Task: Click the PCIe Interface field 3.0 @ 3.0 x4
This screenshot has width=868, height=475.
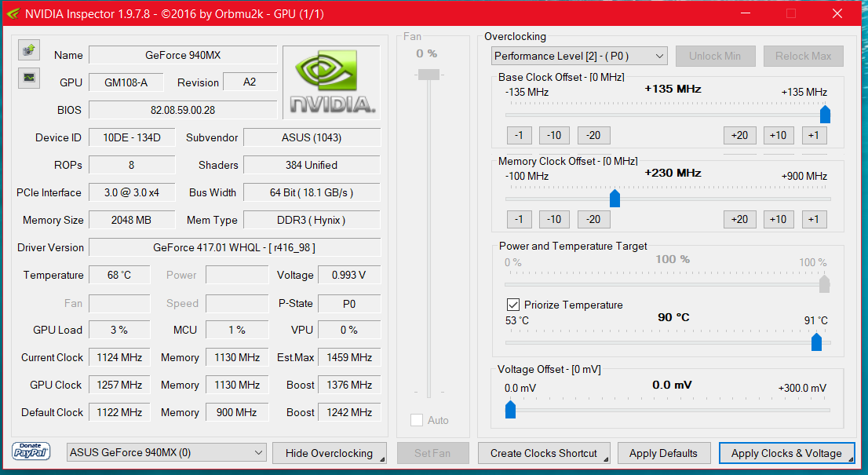Action: [x=132, y=192]
